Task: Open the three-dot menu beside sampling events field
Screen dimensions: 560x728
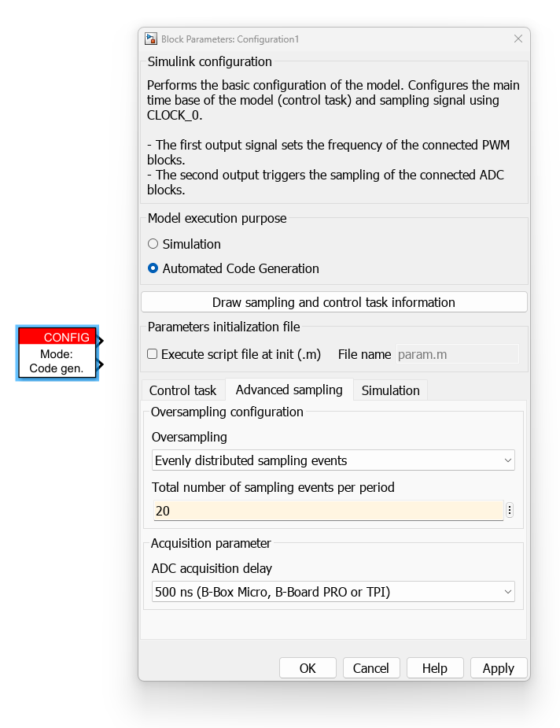Action: point(510,510)
